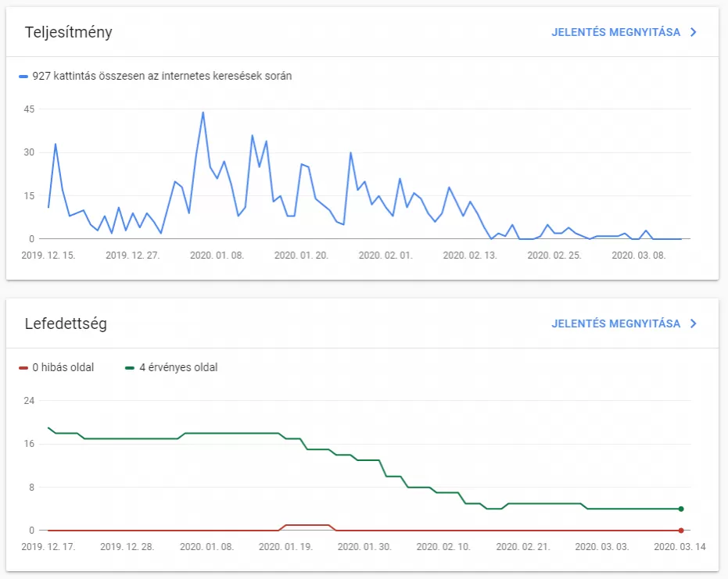
Task: Click the green endpoint dot of valid pages
Action: tap(681, 509)
